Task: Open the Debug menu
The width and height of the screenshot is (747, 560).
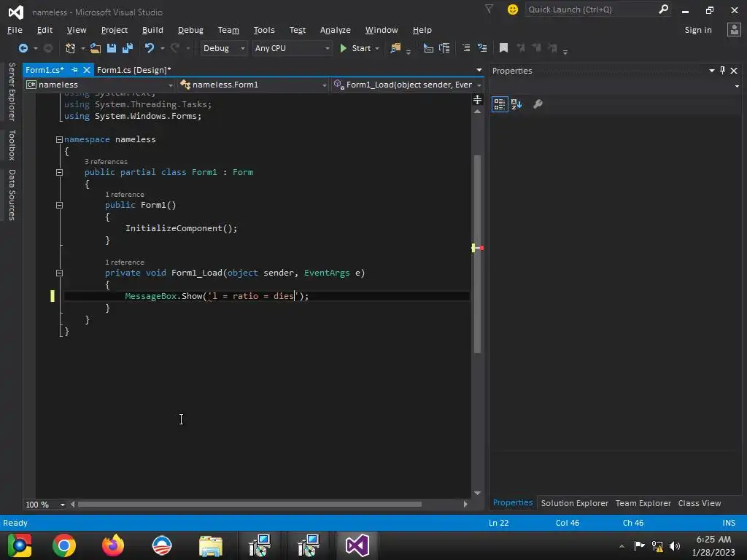Action: [190, 30]
